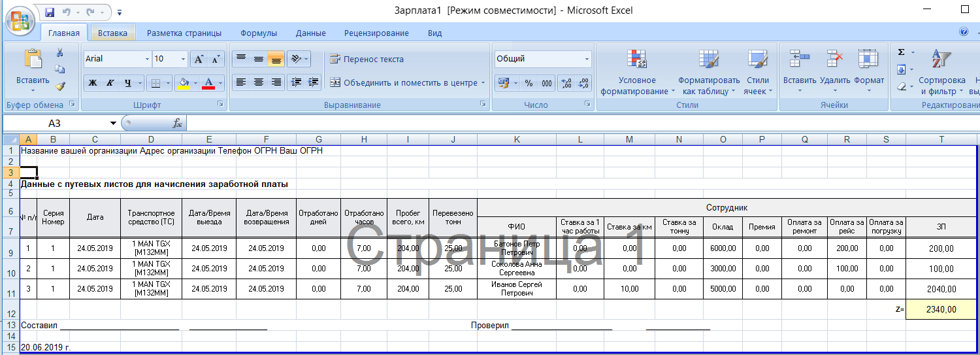Click Вставить cells button in Ячейки
Viewport: 980px width, 355px height.
pyautogui.click(x=800, y=72)
